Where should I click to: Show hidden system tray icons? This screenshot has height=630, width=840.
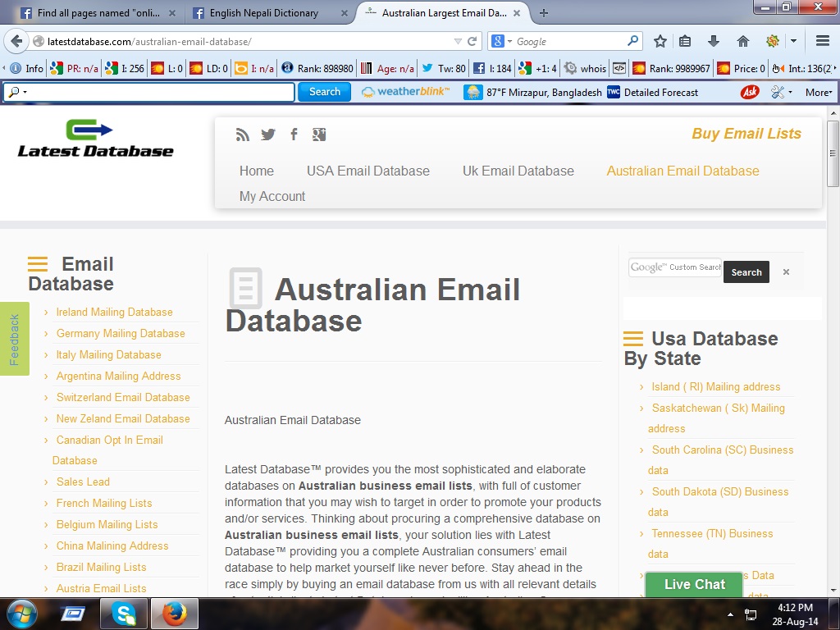pyautogui.click(x=730, y=614)
